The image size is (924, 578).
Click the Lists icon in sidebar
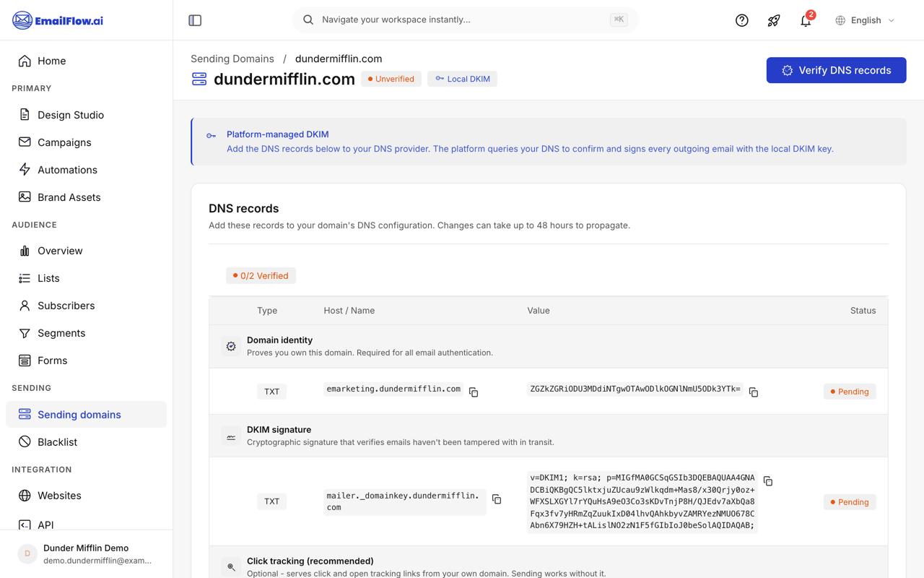pos(25,278)
